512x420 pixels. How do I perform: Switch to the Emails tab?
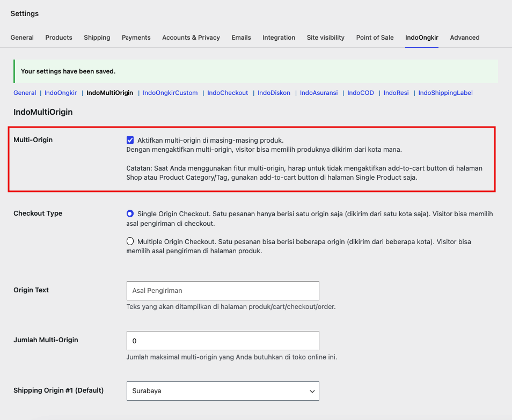point(242,38)
